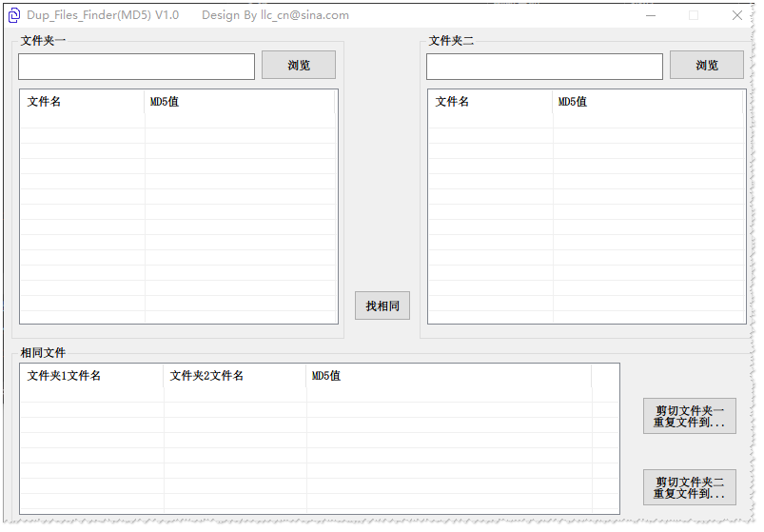Click MD5值 column header in 文件夹二 list
Image resolution: width=764 pixels, height=532 pixels.
[x=647, y=102]
